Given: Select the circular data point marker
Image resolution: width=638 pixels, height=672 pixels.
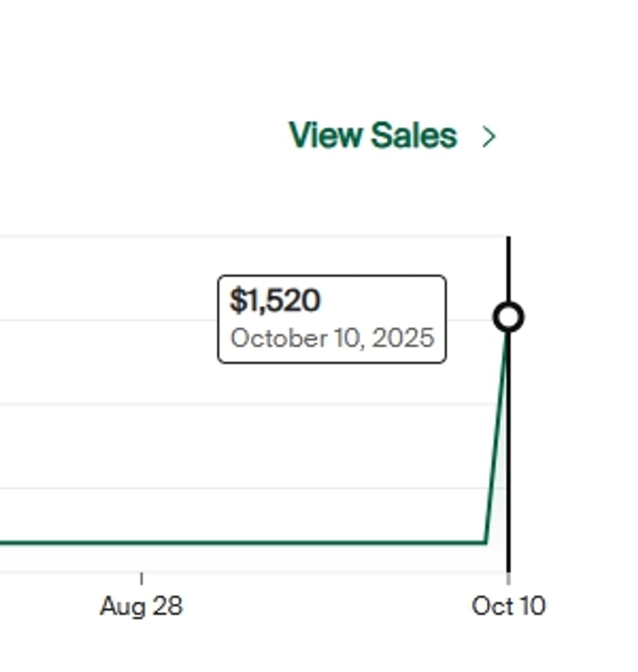Looking at the screenshot, I should pos(508,317).
